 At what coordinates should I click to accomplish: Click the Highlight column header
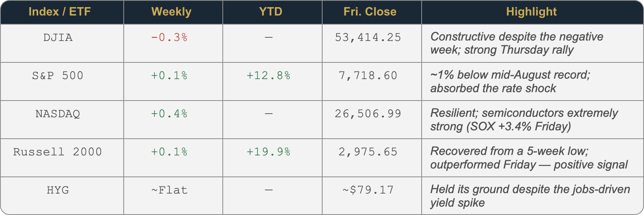[x=531, y=12]
